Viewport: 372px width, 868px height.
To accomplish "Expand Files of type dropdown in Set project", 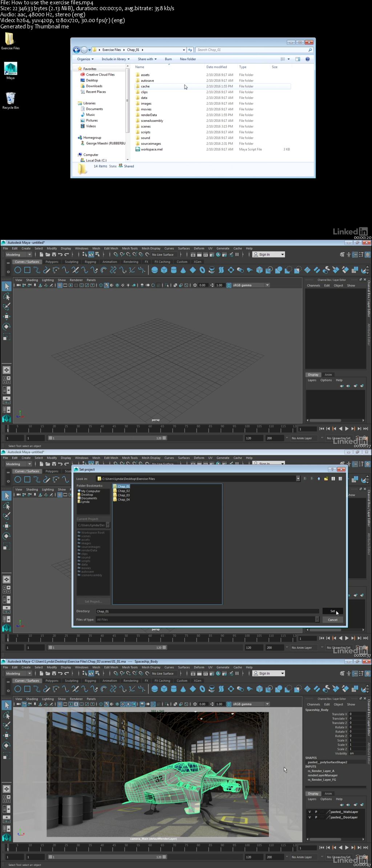I will click(x=317, y=619).
